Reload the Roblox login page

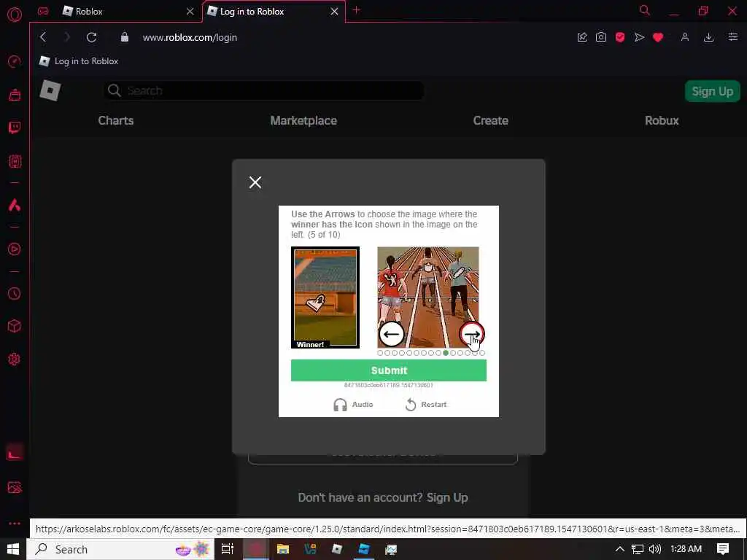tap(91, 37)
